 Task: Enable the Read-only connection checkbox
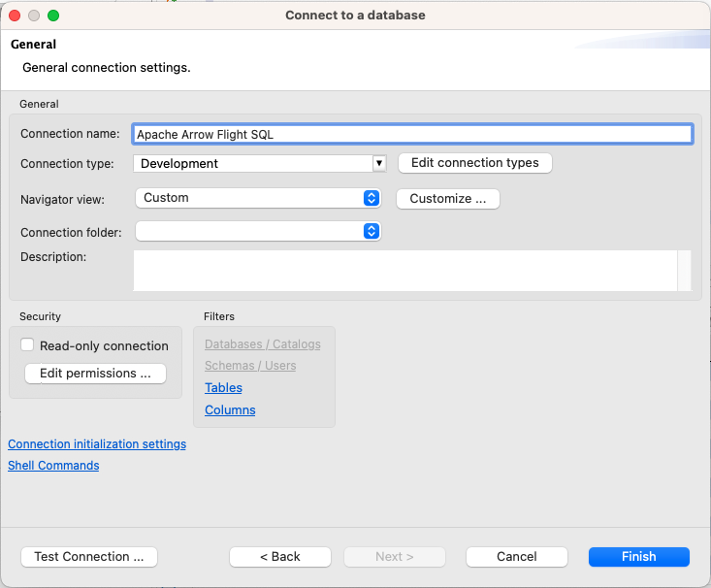point(27,344)
